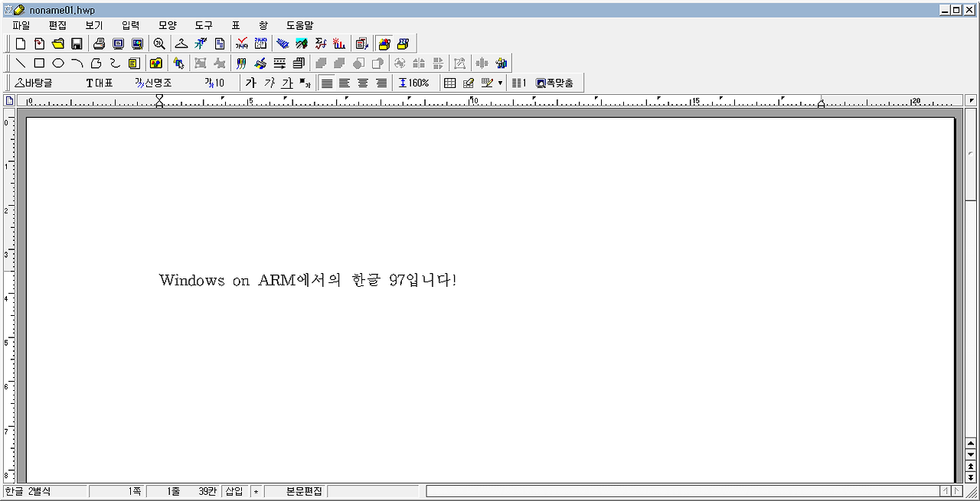Click the stacked pages icon in drawing toolbar
This screenshot has height=501, width=980.
[x=299, y=63]
